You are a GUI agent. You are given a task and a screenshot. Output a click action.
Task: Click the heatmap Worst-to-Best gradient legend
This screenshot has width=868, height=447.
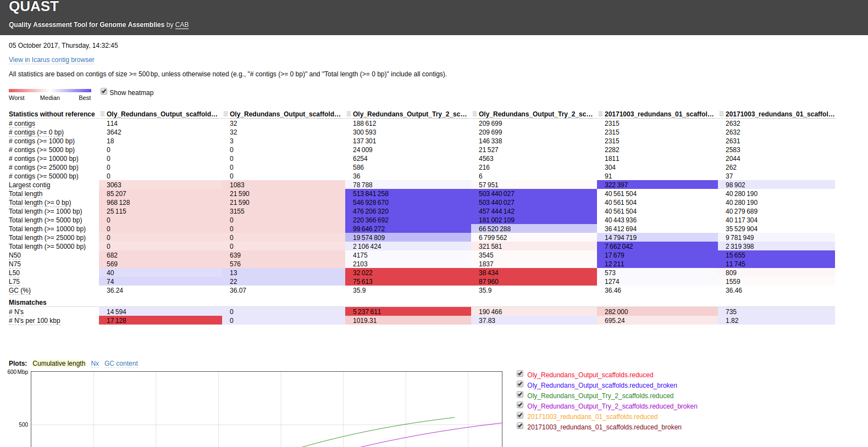tap(50, 91)
